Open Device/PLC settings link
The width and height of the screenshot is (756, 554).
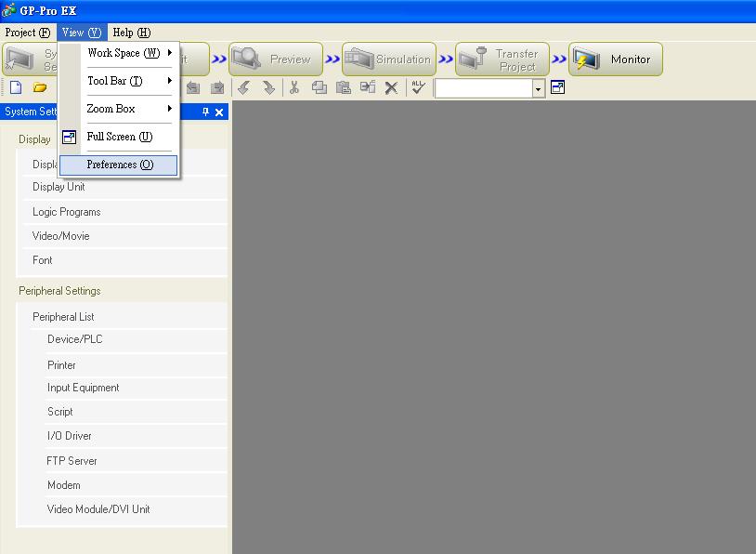[75, 339]
